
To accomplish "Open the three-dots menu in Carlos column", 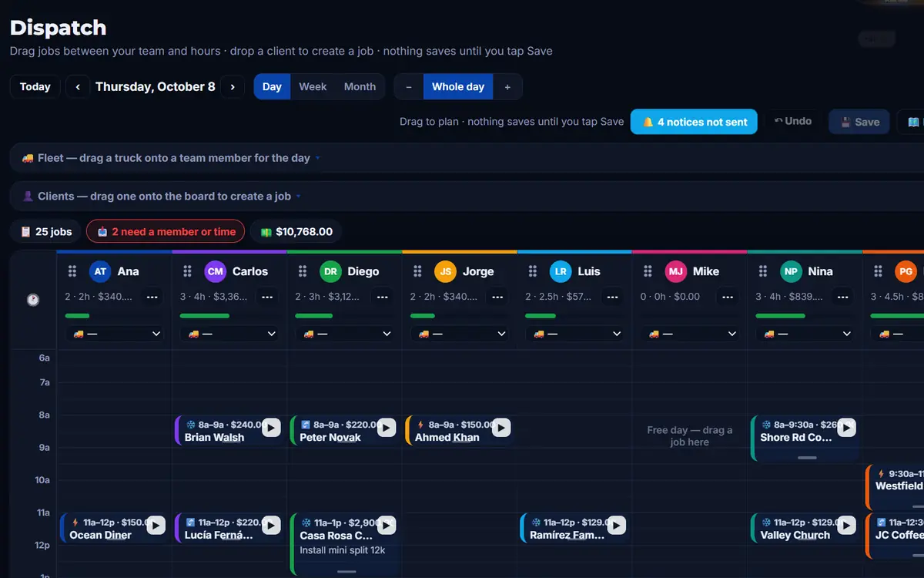I will tap(267, 297).
